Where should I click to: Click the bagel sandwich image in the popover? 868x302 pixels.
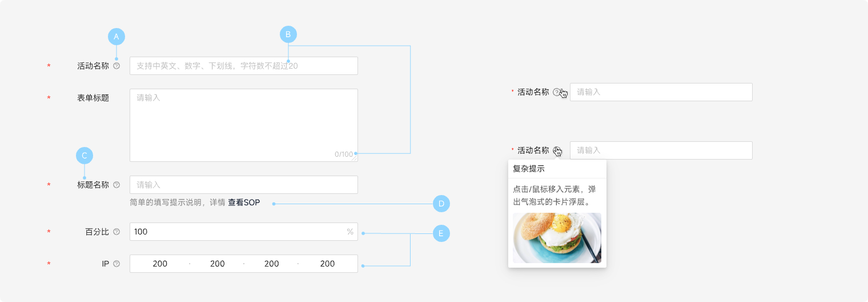(x=557, y=238)
